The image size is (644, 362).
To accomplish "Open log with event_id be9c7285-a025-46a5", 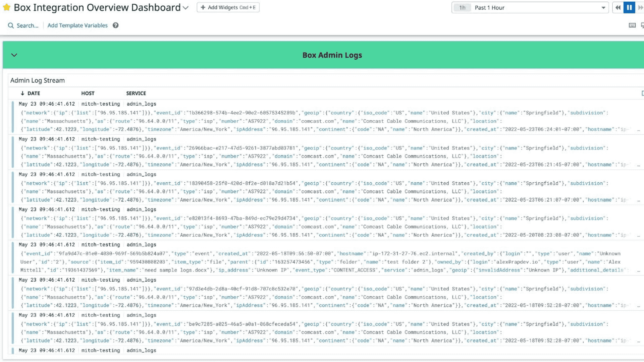I will click(325, 328).
